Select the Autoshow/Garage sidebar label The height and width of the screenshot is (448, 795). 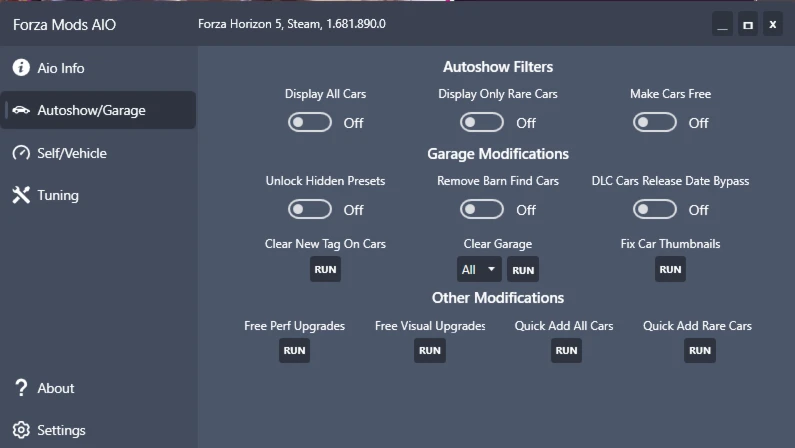coord(91,110)
